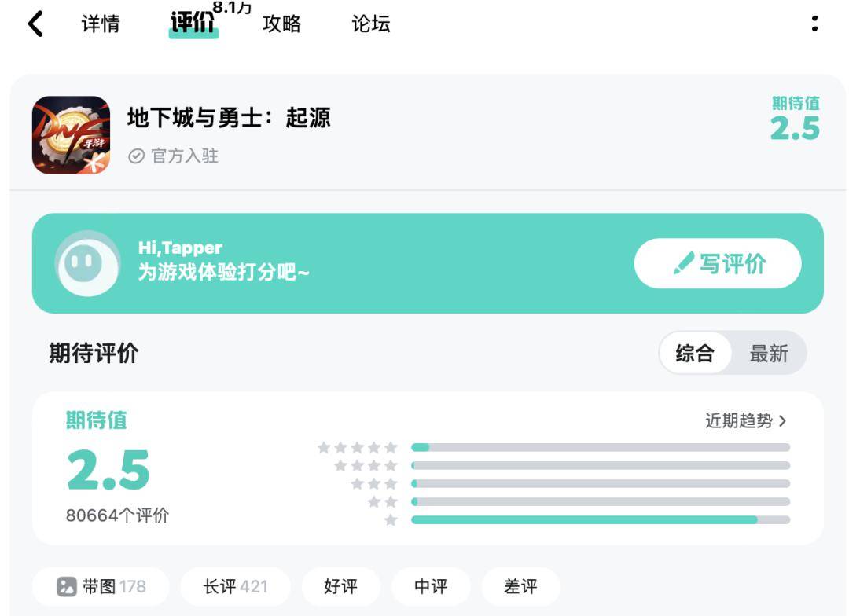Click the one-star rating progress bar
The width and height of the screenshot is (849, 616).
tap(601, 520)
